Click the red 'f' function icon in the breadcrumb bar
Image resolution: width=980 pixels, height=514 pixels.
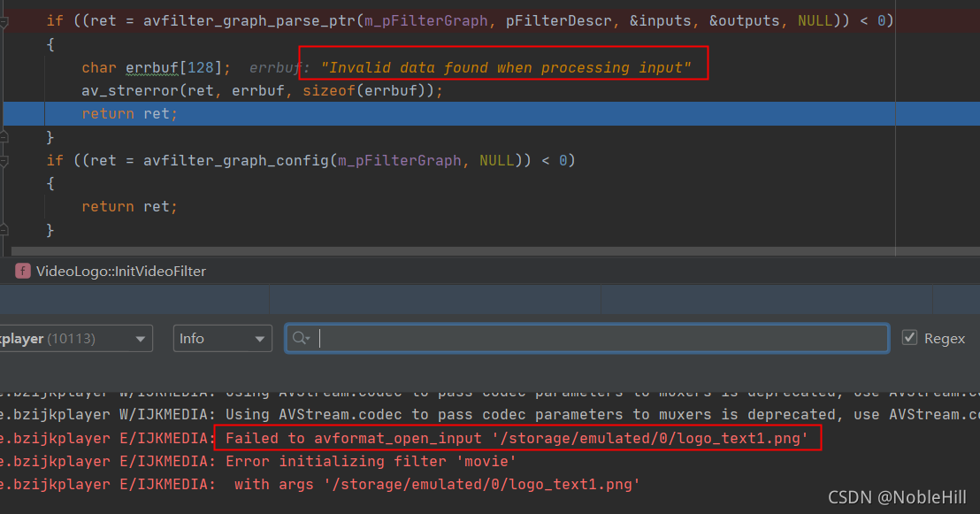coord(22,271)
